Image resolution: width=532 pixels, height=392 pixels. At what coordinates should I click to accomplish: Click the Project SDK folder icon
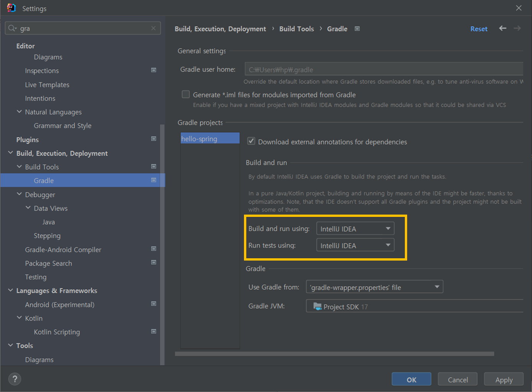[x=318, y=306]
